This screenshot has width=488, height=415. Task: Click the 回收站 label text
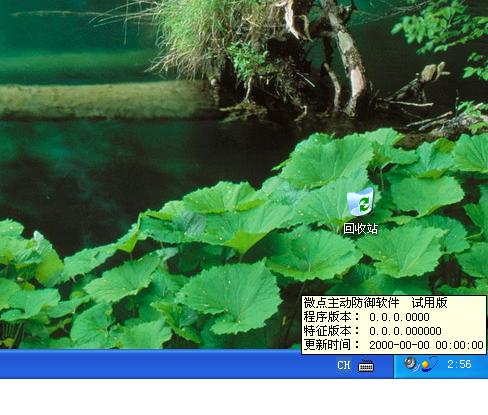360,229
